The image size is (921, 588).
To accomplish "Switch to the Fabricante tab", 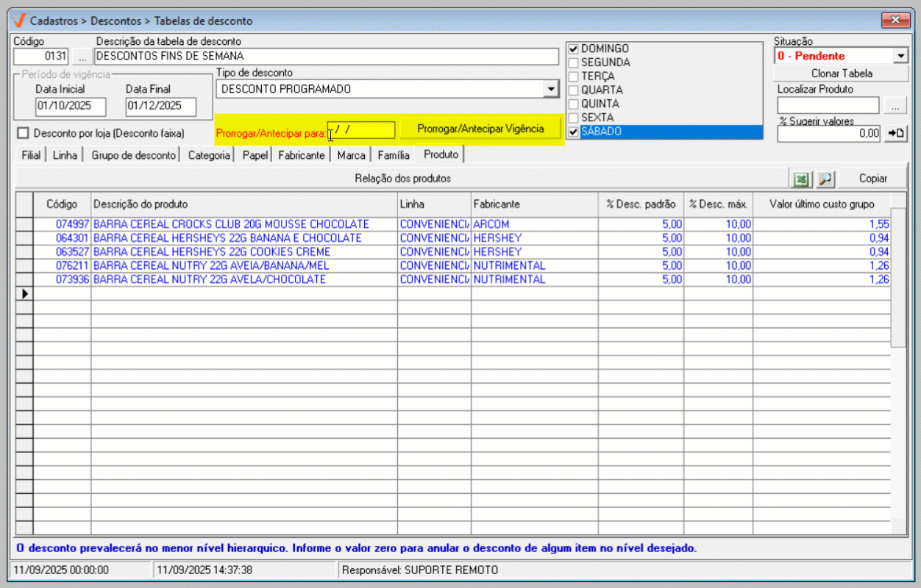I will (x=301, y=155).
